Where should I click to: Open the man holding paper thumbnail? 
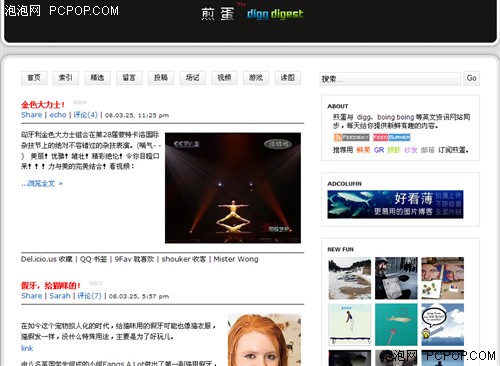(396, 278)
